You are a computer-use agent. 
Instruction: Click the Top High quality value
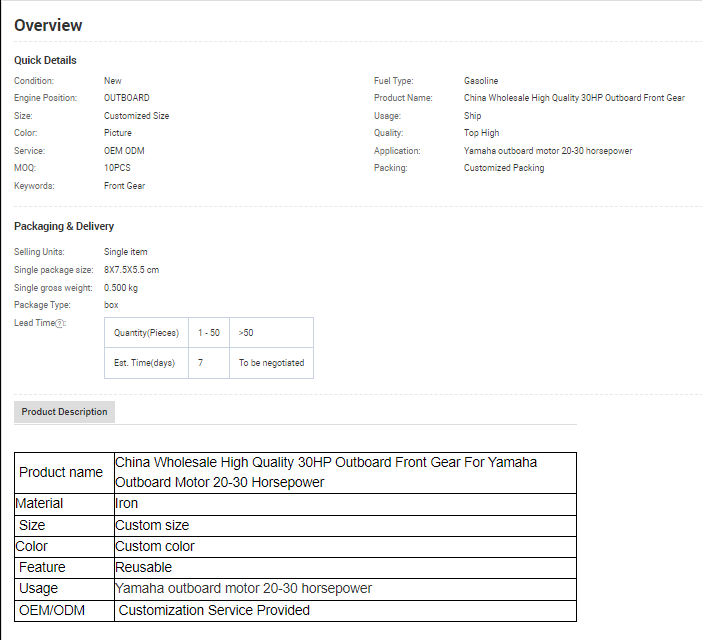tap(481, 133)
